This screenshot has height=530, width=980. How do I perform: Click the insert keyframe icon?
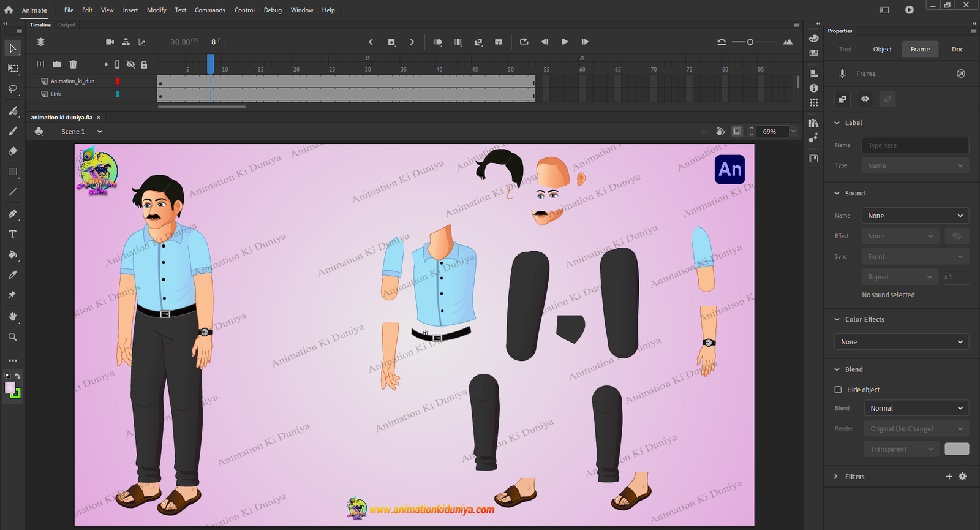click(391, 42)
